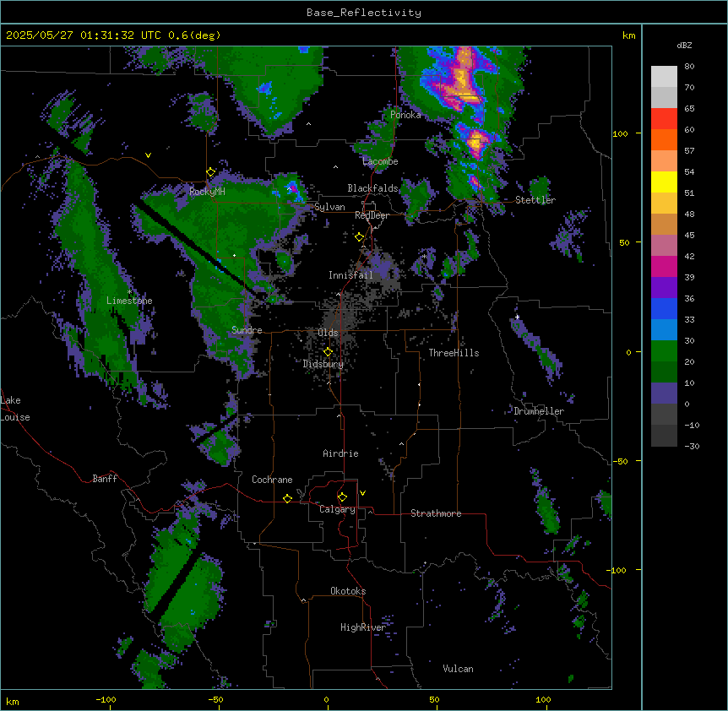Viewport: 728px width, 711px height.
Task: Select the magenta swatch between 42 and 39
Action: pyautogui.click(x=664, y=267)
